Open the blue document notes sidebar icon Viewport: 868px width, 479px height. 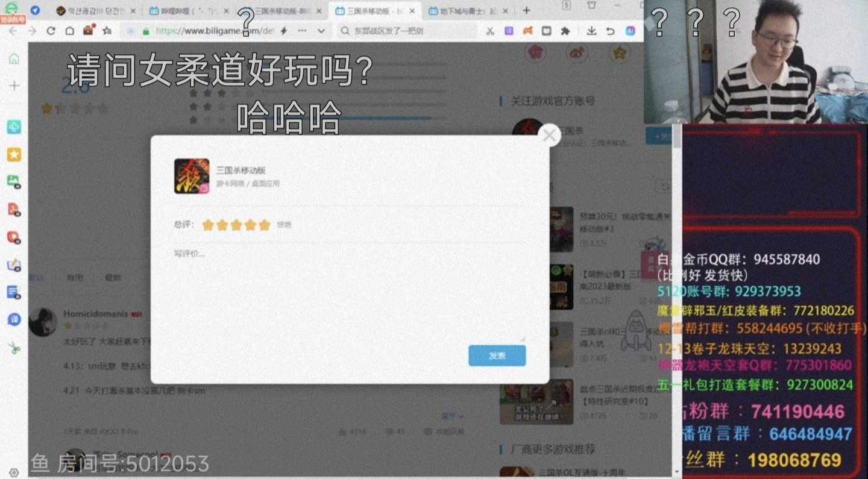click(x=14, y=292)
